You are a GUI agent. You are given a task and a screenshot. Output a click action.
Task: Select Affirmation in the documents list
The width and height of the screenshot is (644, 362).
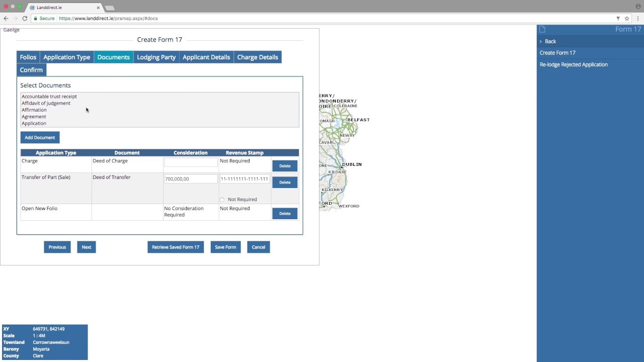(34, 110)
